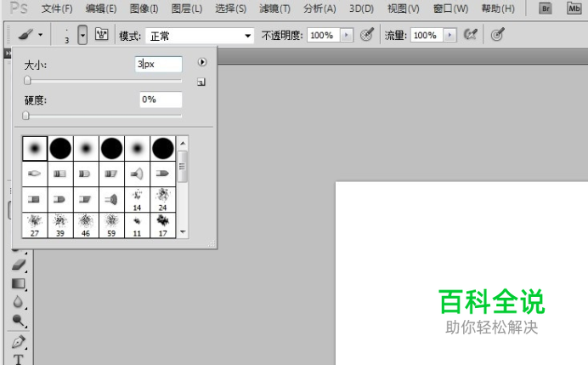This screenshot has width=588, height=365.
Task: Select the fan bristle brush in second row
Action: [x=138, y=174]
